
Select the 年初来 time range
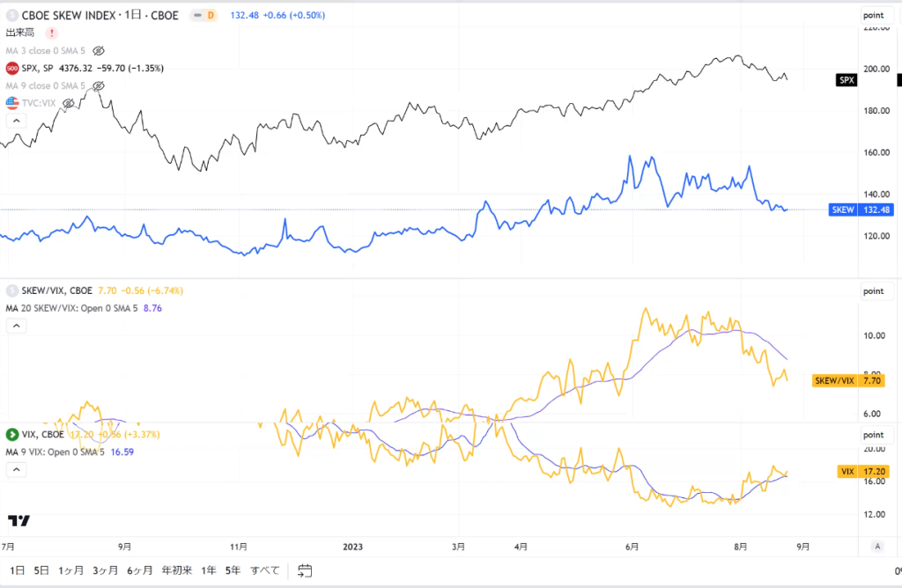click(176, 570)
